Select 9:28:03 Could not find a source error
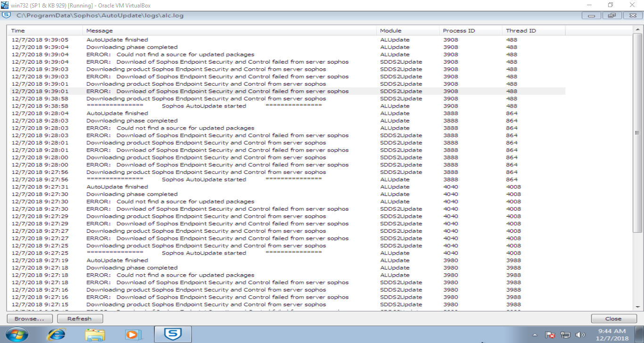 (170, 128)
